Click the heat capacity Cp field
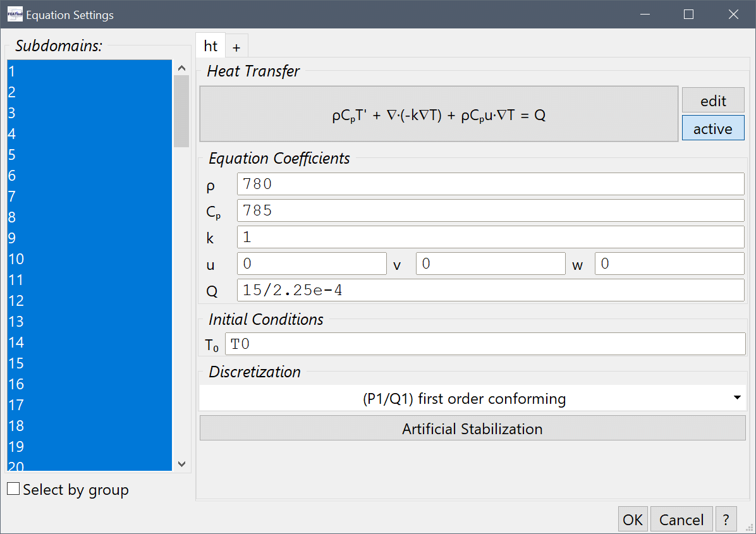This screenshot has height=534, width=756. pyautogui.click(x=490, y=210)
